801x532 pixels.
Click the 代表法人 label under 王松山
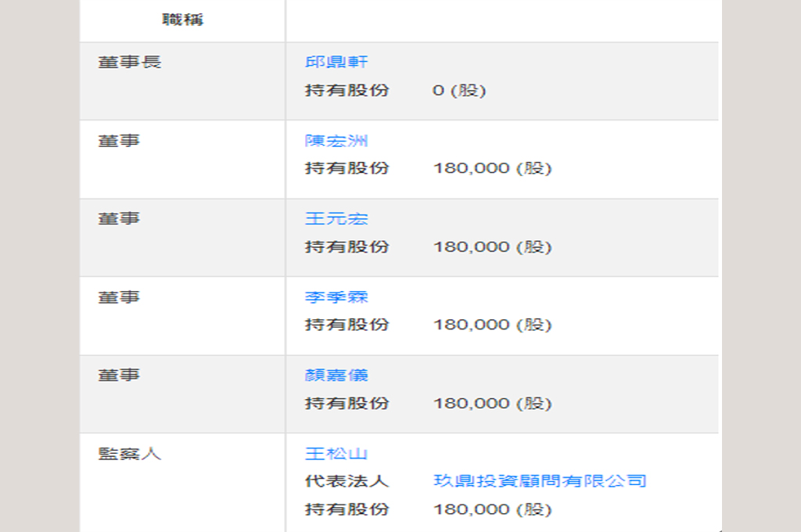click(x=347, y=481)
